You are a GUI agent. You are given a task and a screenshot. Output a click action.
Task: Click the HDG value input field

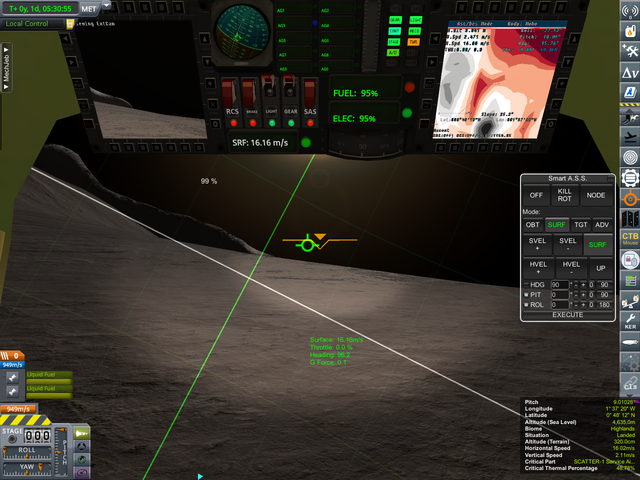click(x=560, y=285)
